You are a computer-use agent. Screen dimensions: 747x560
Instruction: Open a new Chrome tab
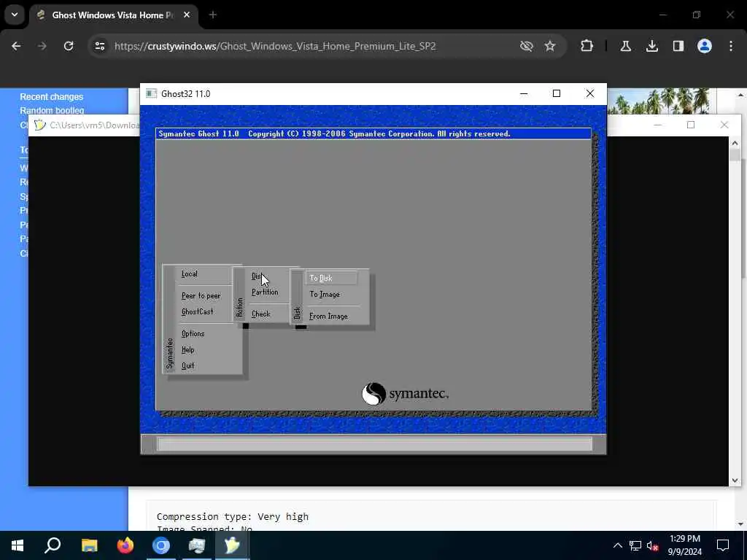point(213,15)
